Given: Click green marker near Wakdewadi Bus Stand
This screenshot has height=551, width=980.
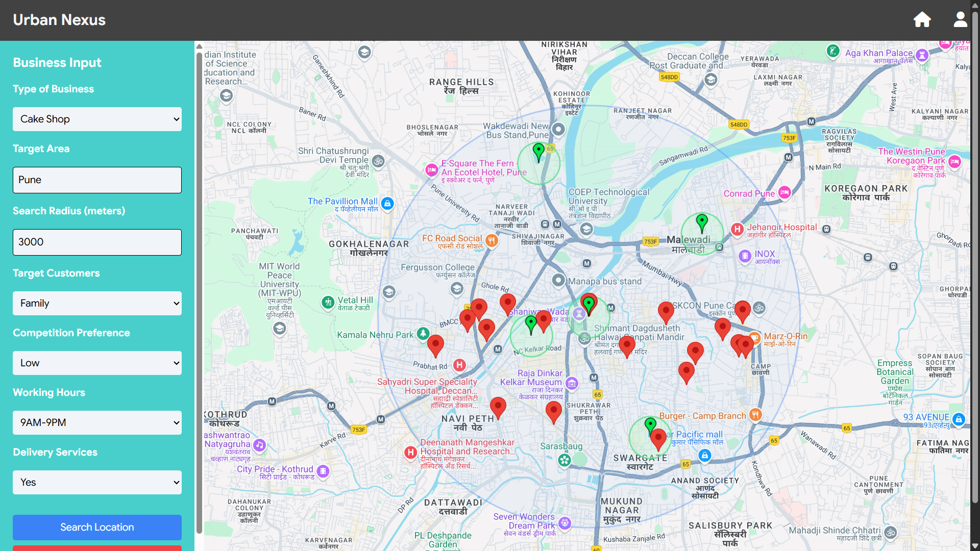Looking at the screenshot, I should point(538,151).
